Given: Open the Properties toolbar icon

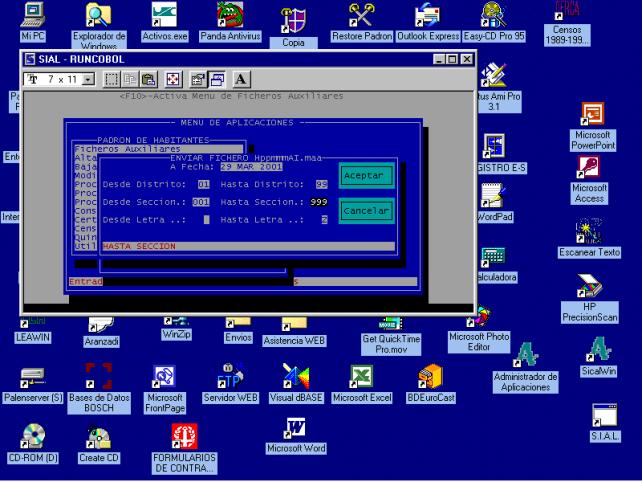Looking at the screenshot, I should point(198,79).
